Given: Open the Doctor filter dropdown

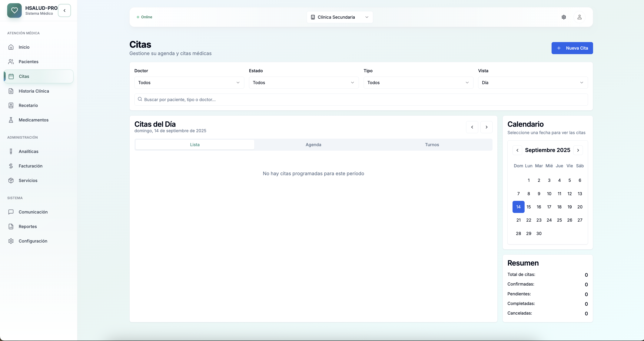Looking at the screenshot, I should coord(189,82).
